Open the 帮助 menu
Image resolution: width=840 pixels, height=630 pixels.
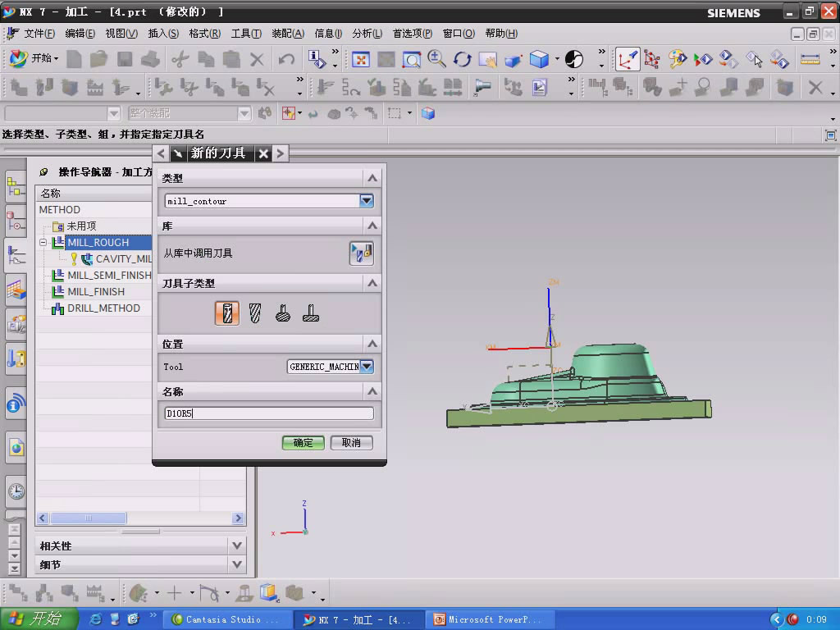501,33
